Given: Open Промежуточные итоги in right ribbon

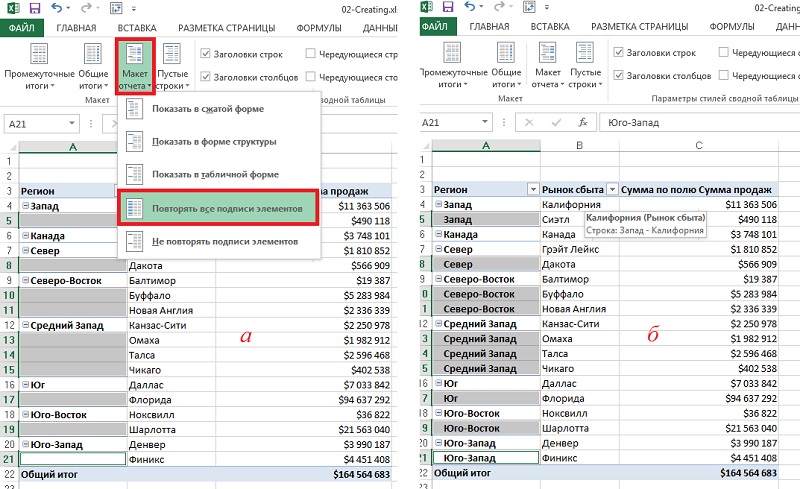Looking at the screenshot, I should (452, 65).
